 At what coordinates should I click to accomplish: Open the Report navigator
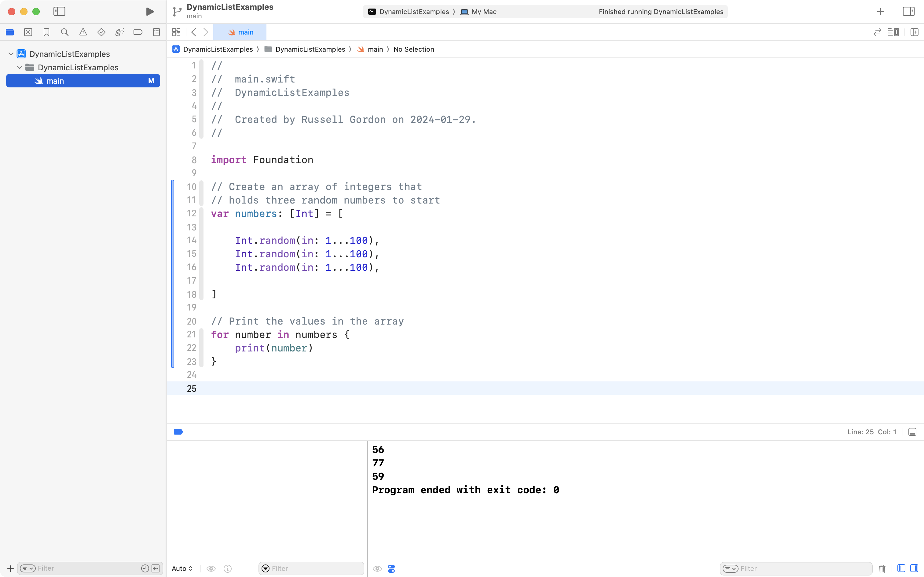tap(156, 32)
